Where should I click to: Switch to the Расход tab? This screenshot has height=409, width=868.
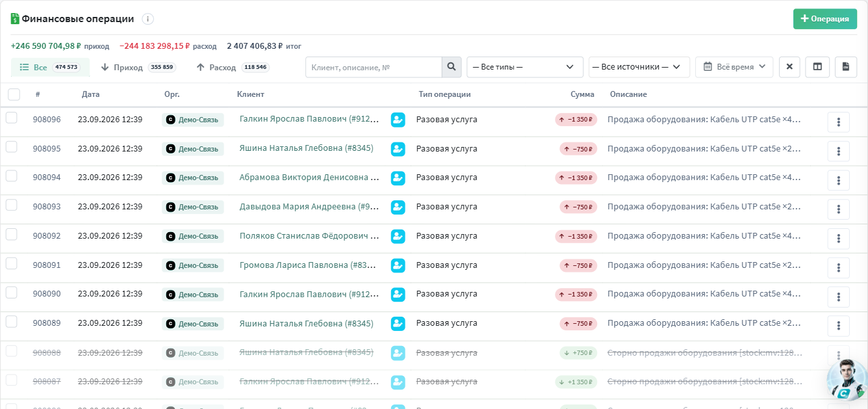pyautogui.click(x=233, y=67)
